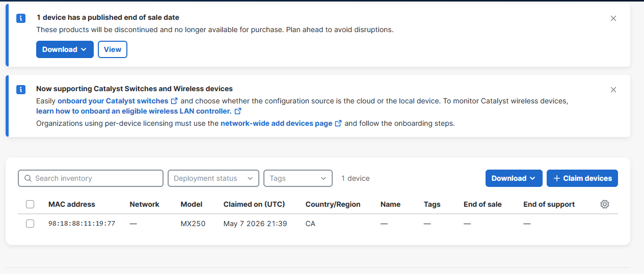The image size is (644, 274).
Task: Close the Catalyst Switches support banner
Action: pos(613,90)
